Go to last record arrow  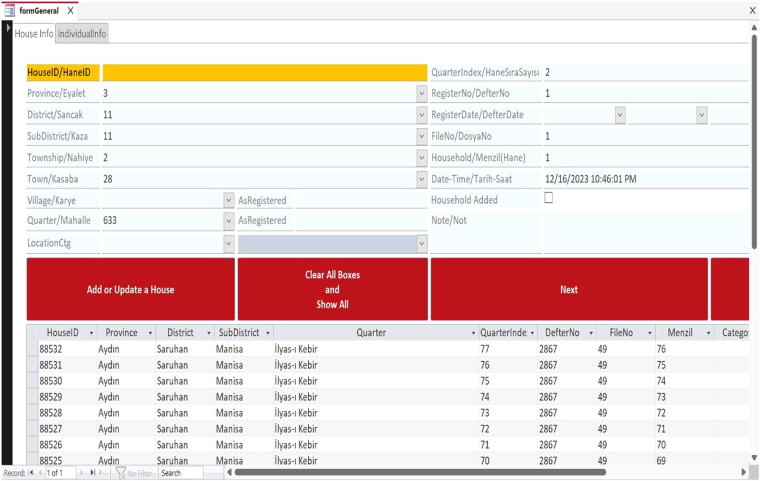click(92, 472)
